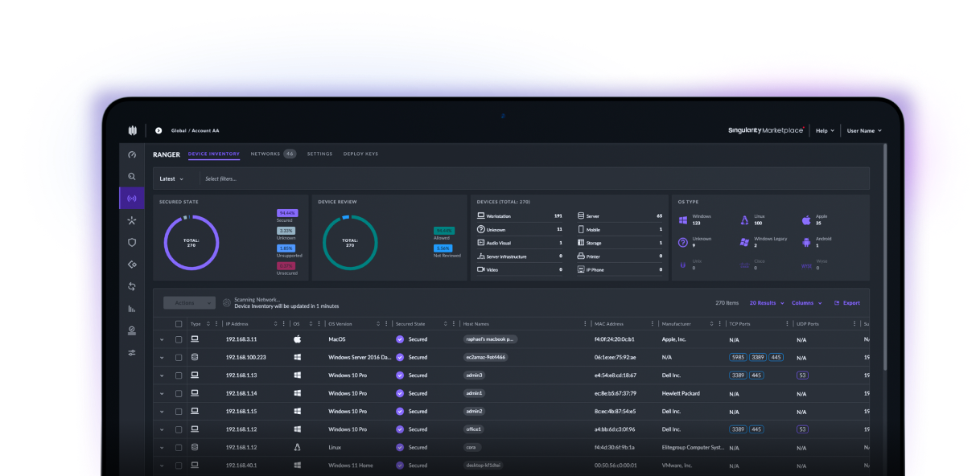Toggle the select-all header checkbox
The image size is (980, 476).
pyautogui.click(x=179, y=324)
